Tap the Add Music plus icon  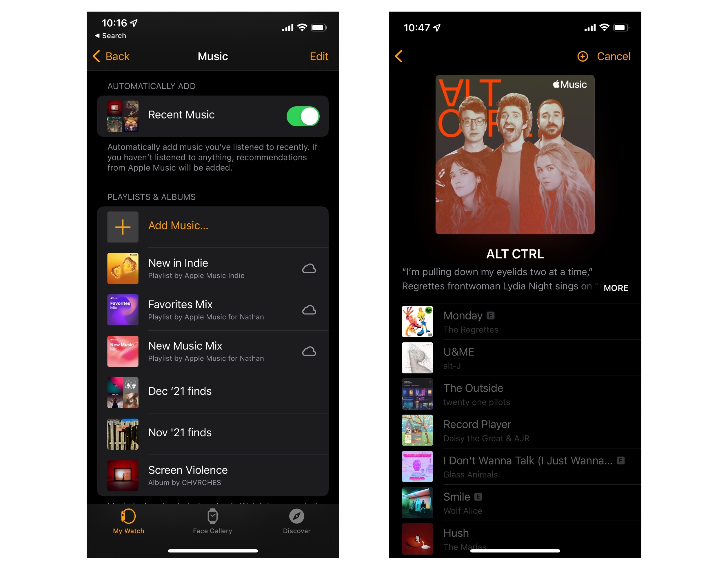point(123,226)
